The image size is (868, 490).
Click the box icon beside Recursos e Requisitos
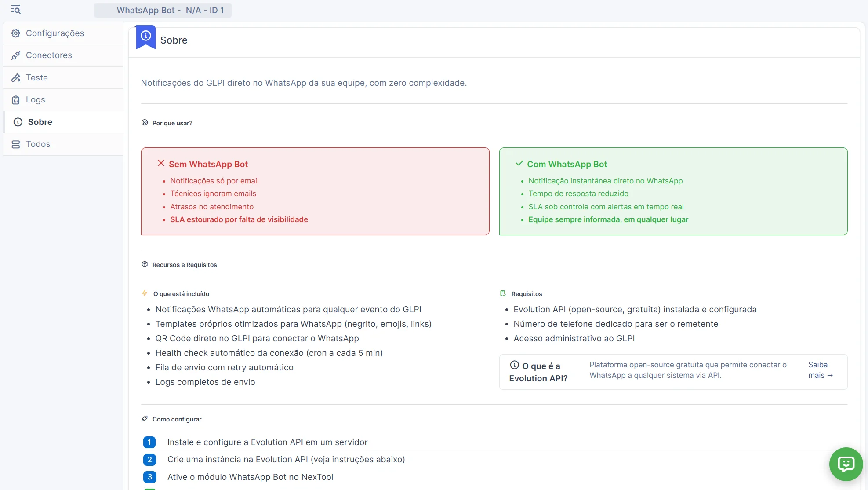click(x=145, y=264)
